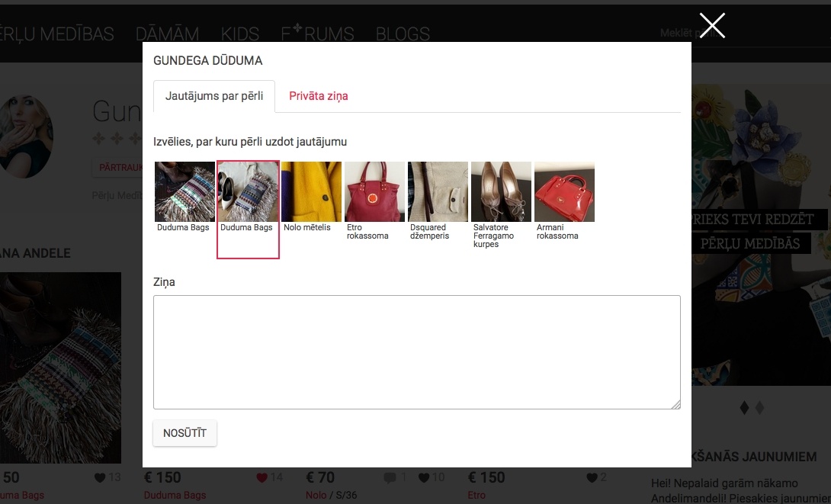Click the comment bubble icon under the €70 item
Image resolution: width=831 pixels, height=504 pixels.
click(390, 478)
